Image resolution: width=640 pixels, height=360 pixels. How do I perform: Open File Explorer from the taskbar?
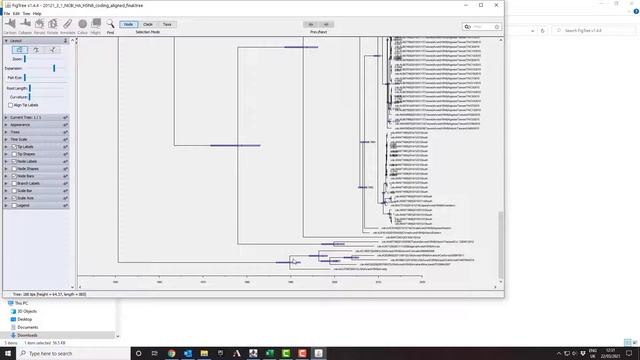204,353
